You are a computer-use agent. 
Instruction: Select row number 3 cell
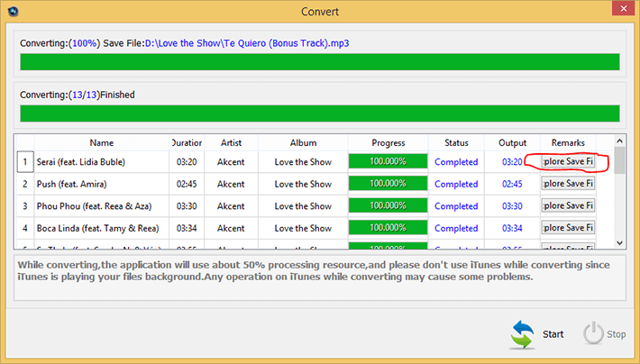25,206
